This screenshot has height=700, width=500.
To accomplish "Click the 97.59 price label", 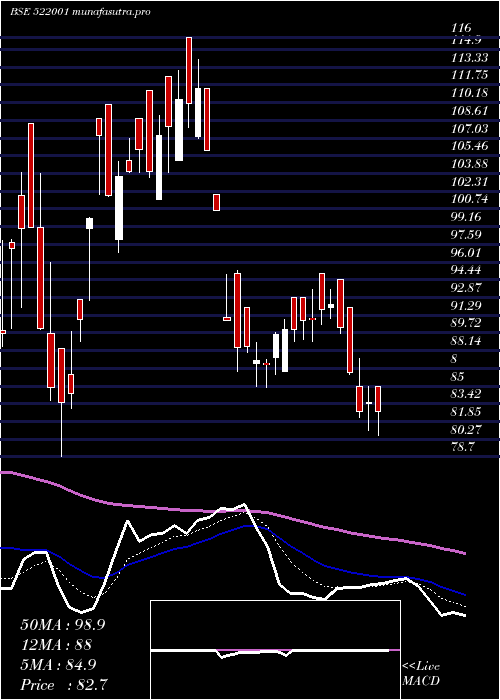I will coord(467,235).
